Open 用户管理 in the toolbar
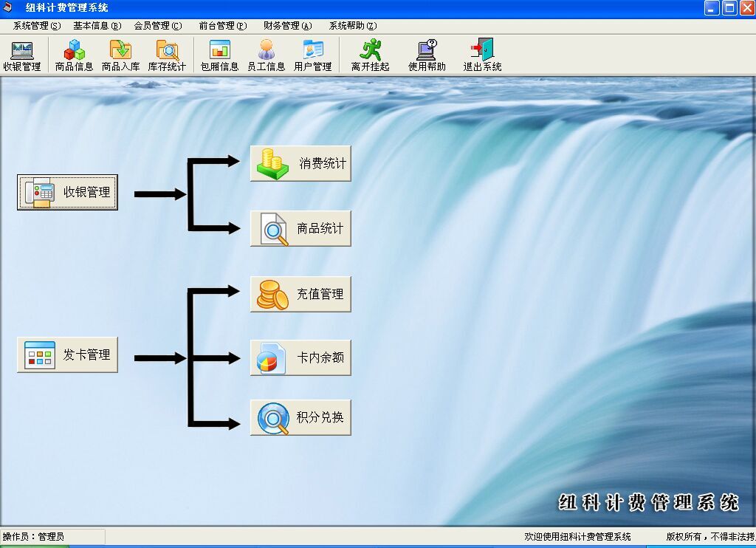 [x=312, y=55]
